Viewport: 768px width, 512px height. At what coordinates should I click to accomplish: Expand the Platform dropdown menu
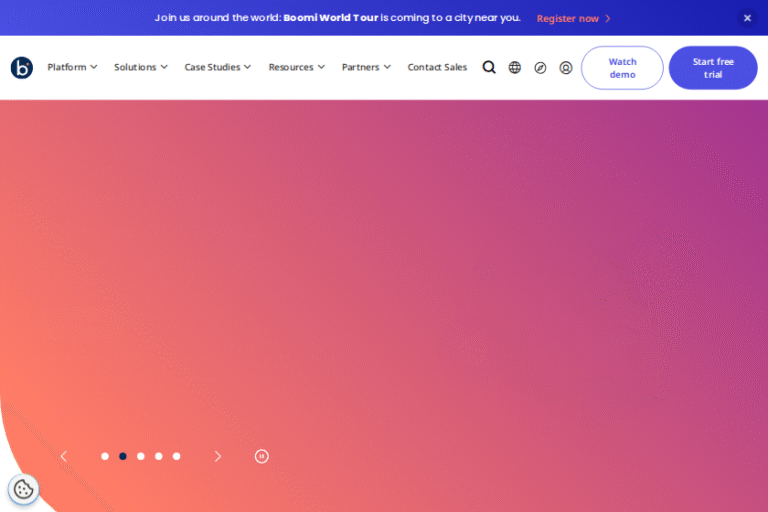click(72, 68)
